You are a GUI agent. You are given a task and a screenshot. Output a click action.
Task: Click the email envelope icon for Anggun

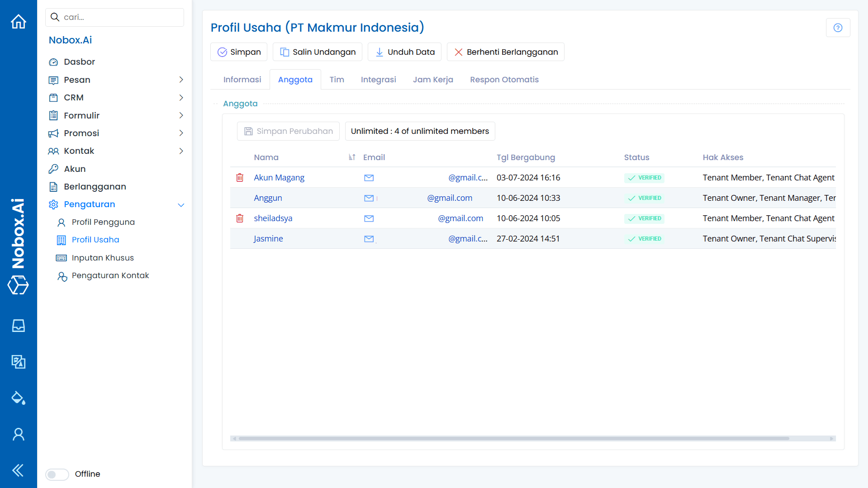tap(369, 198)
